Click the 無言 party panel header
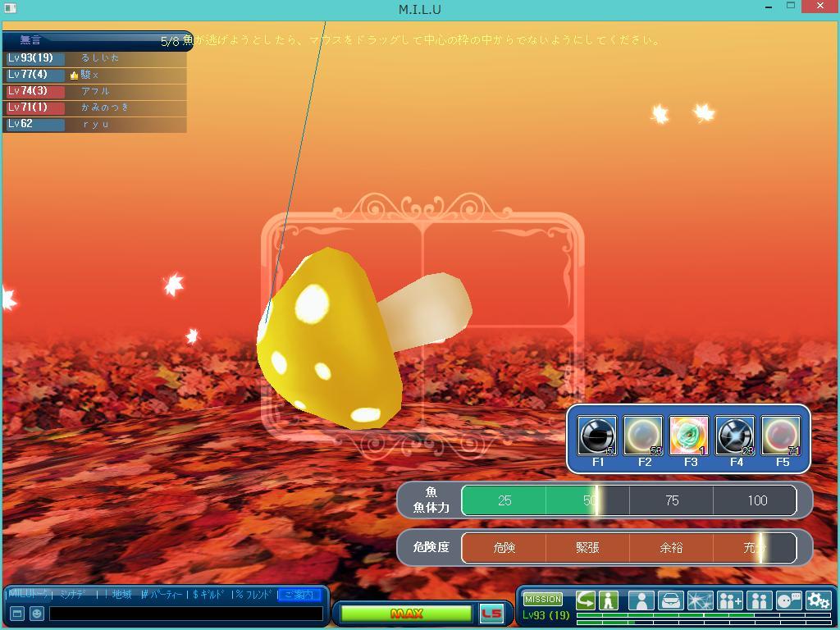Image resolution: width=840 pixels, height=630 pixels. point(97,40)
